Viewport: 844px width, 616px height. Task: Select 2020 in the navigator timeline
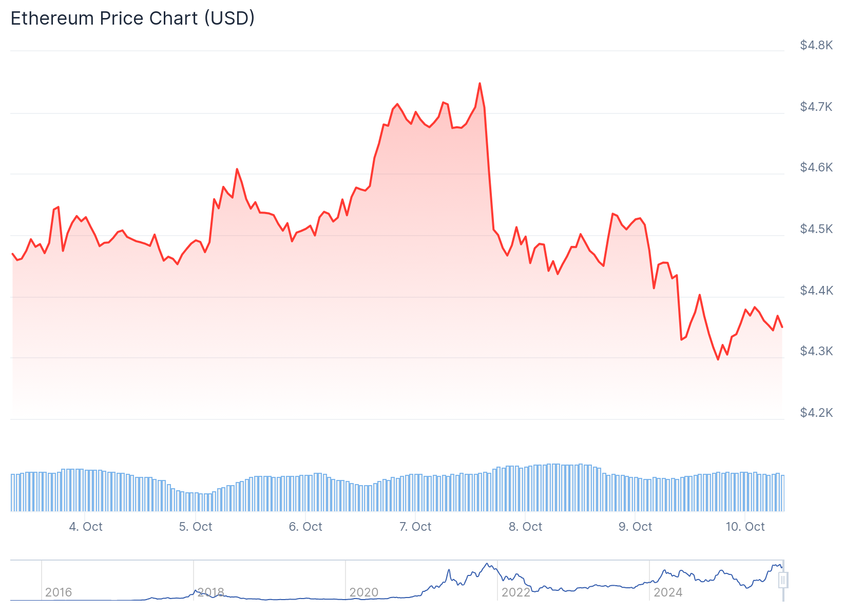[363, 592]
